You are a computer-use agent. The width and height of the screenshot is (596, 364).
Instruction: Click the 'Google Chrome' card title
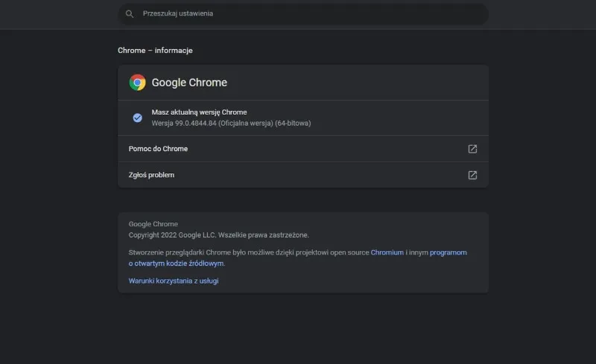coord(189,83)
